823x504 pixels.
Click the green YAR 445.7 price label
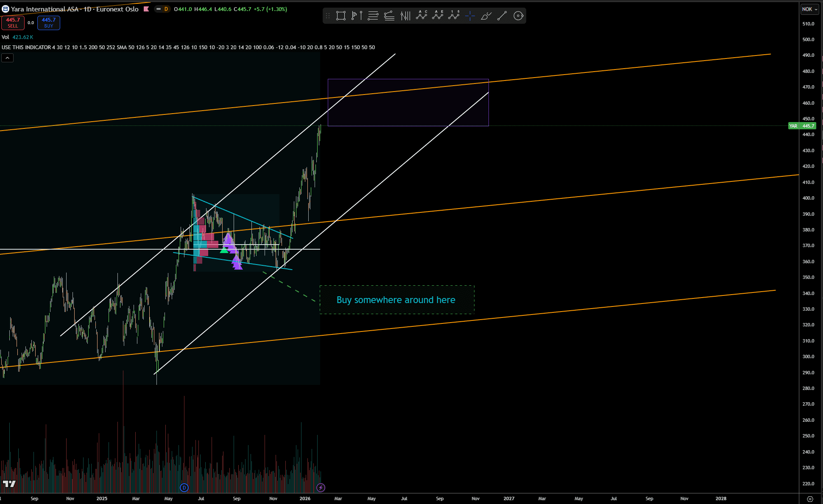(802, 126)
